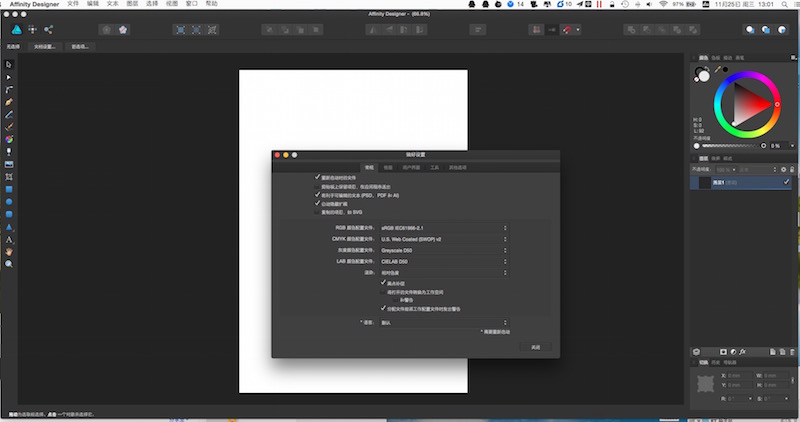
Task: Open the 文件 menu in the menu bar
Action: tap(73, 5)
